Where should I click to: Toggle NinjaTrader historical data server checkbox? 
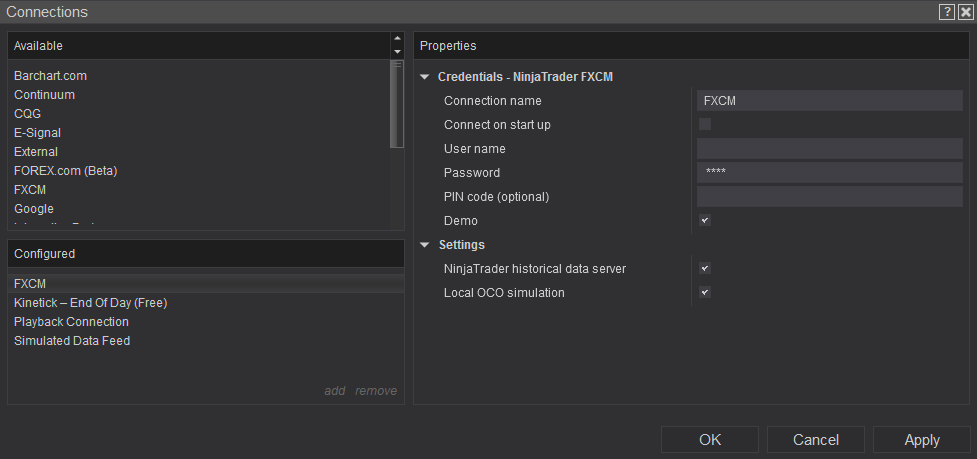click(x=705, y=268)
